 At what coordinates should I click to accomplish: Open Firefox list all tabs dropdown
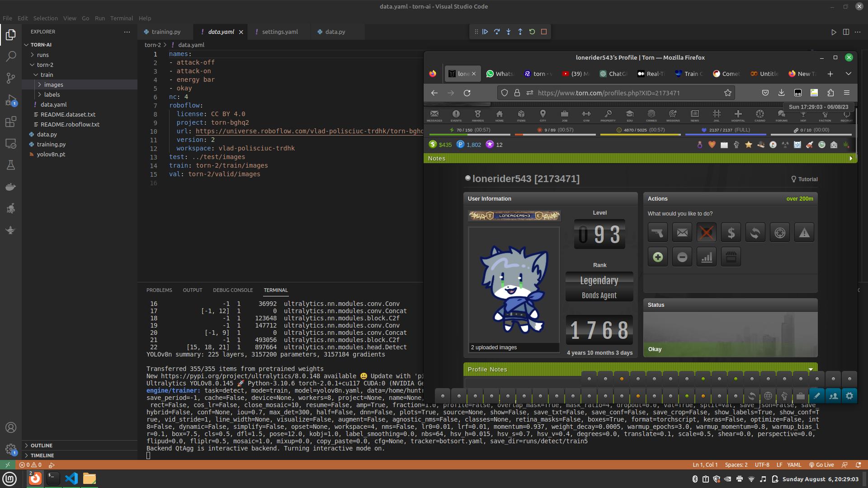pos(849,74)
